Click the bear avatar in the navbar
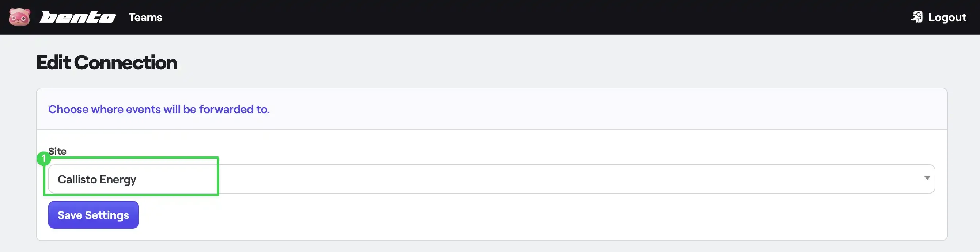 [20, 17]
